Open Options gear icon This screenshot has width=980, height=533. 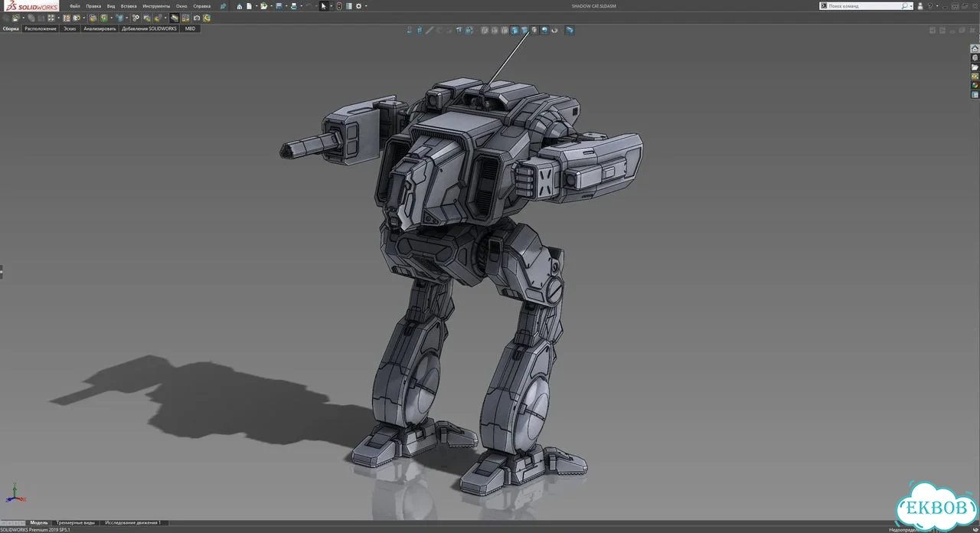pyautogui.click(x=358, y=6)
